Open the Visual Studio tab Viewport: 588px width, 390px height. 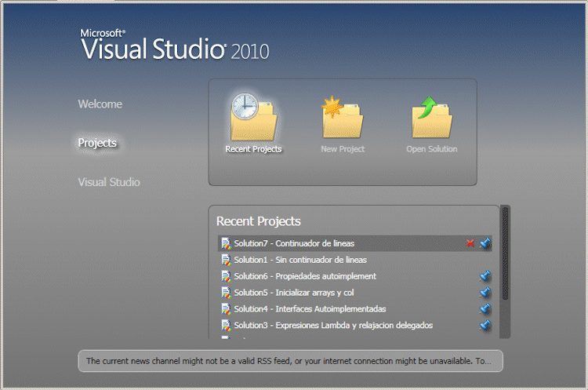pyautogui.click(x=109, y=182)
